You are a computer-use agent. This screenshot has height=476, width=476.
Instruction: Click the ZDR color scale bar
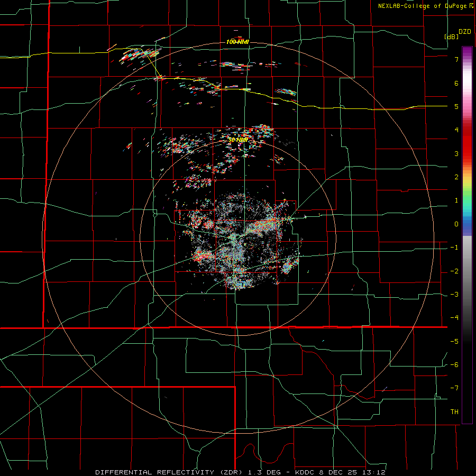click(x=467, y=235)
